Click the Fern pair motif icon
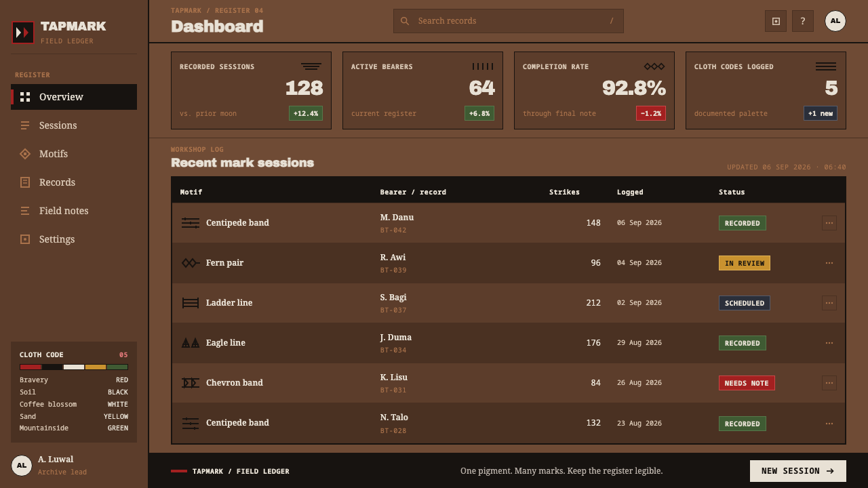 pos(191,263)
